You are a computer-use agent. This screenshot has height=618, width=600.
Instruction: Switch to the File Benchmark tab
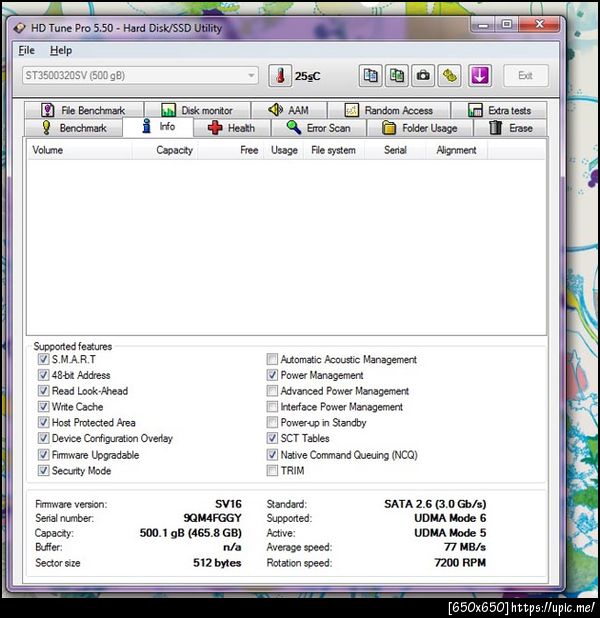tap(84, 110)
